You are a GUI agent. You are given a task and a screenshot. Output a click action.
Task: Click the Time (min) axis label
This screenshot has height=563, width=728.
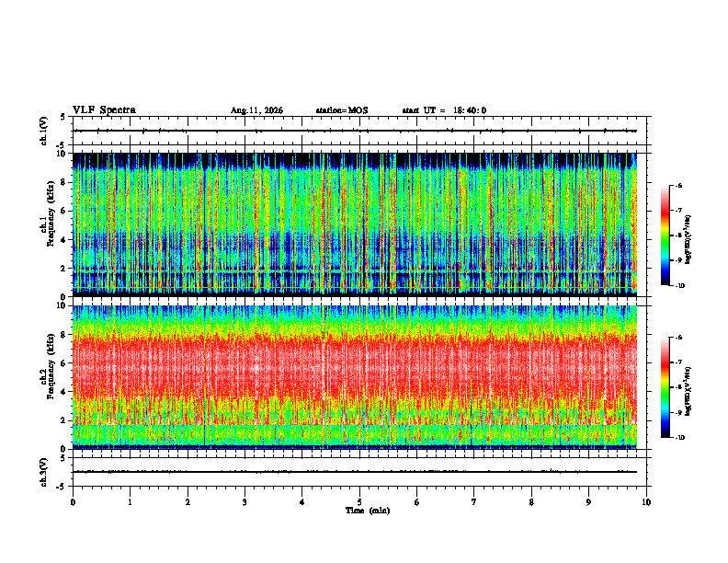[368, 511]
